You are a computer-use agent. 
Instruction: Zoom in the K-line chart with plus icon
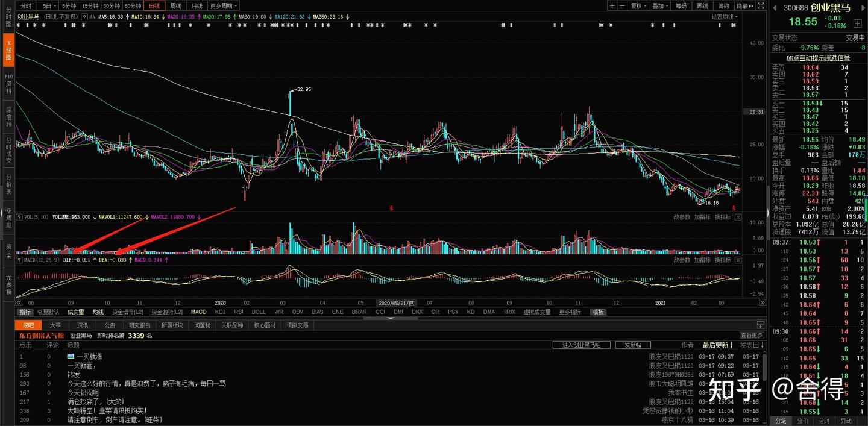tap(612, 5)
